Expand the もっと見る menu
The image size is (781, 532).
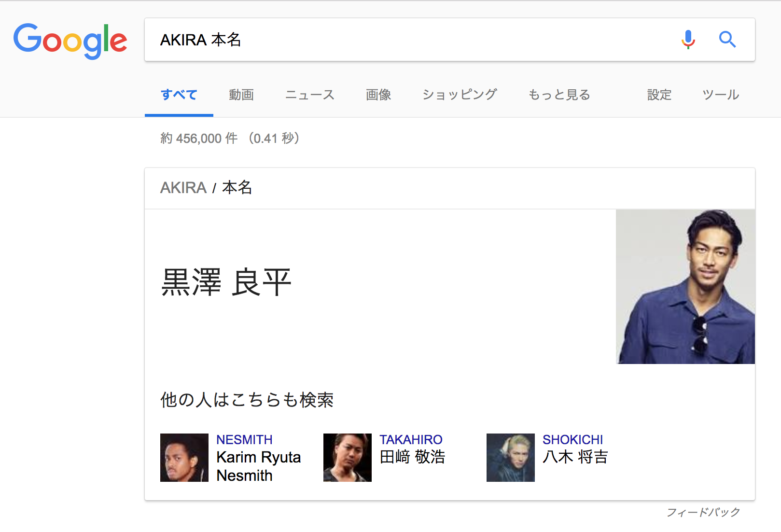pos(559,95)
